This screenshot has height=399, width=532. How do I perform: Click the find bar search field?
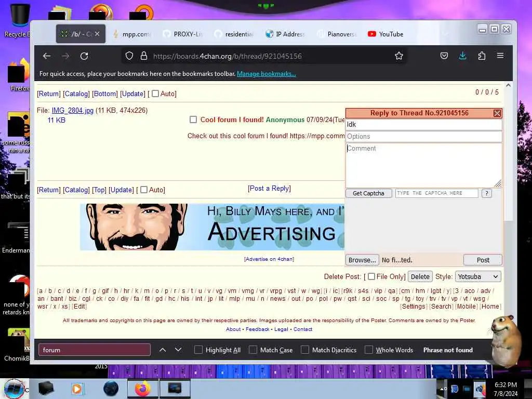click(95, 350)
